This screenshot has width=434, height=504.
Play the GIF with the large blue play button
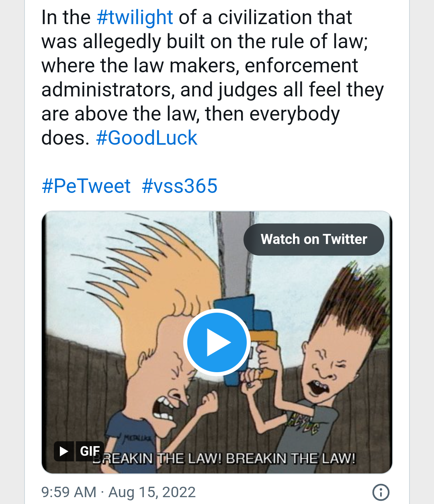217,342
